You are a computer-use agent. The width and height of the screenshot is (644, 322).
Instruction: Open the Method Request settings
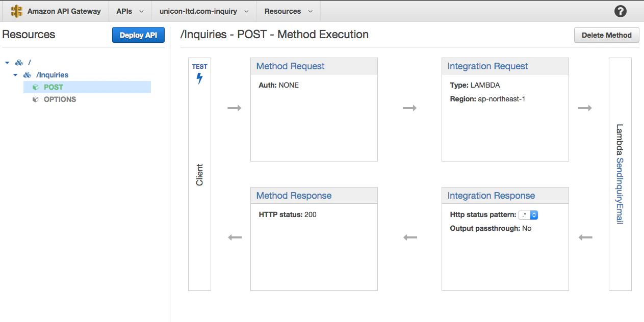click(290, 66)
